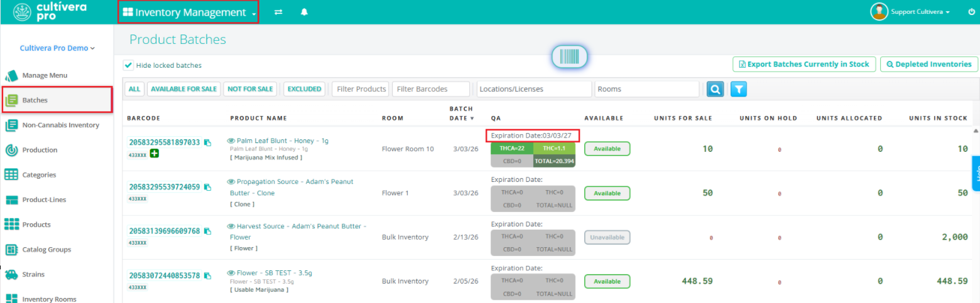The width and height of the screenshot is (980, 303).
Task: Click 433XXX tag under first barcode
Action: (138, 154)
